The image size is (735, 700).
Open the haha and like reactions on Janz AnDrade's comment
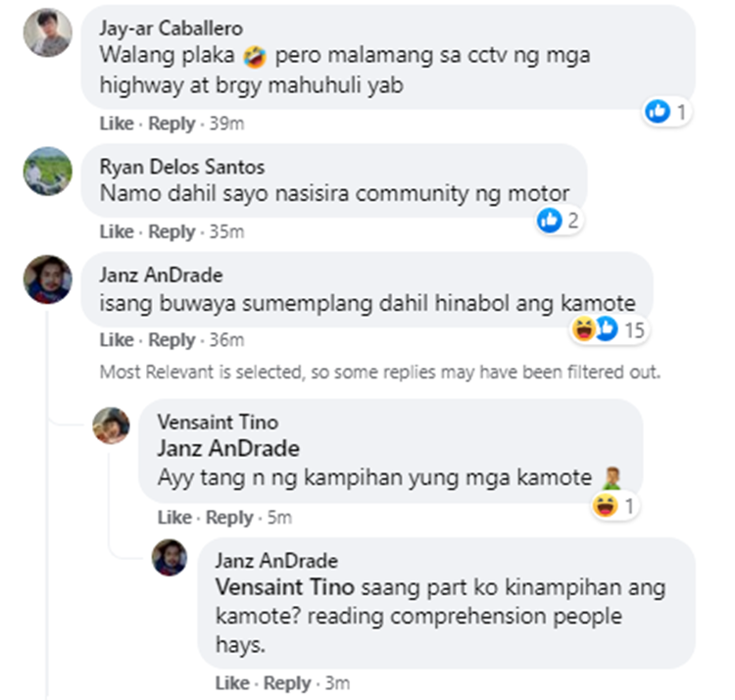coord(609,329)
